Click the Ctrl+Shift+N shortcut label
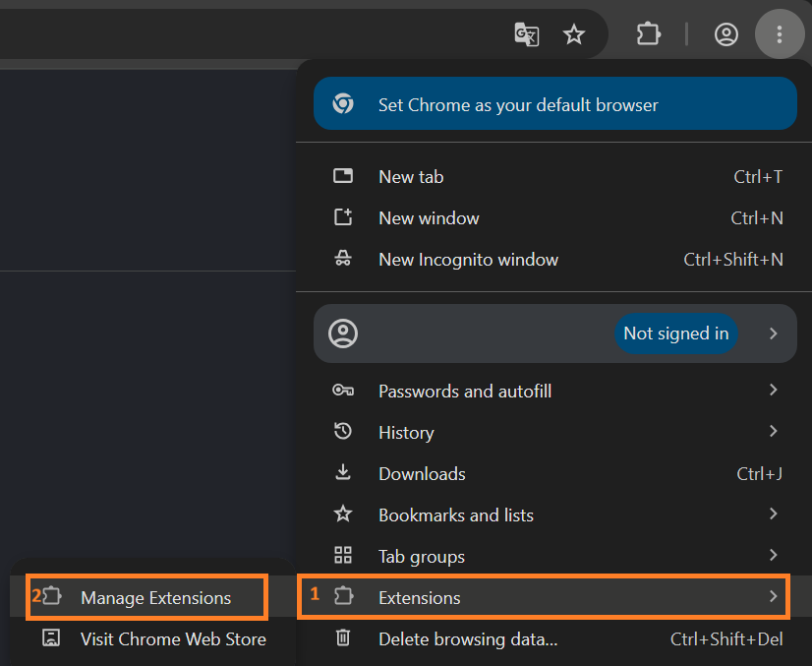Screen dimensions: 812x666 [x=733, y=259]
